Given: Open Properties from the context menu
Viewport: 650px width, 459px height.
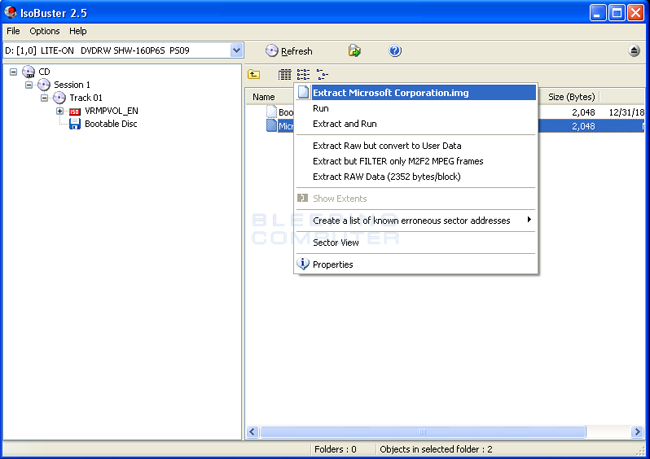Looking at the screenshot, I should 416,265.
